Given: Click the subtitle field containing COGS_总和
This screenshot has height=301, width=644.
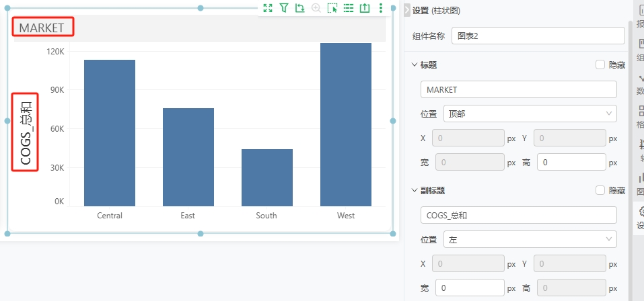Looking at the screenshot, I should pyautogui.click(x=518, y=215).
